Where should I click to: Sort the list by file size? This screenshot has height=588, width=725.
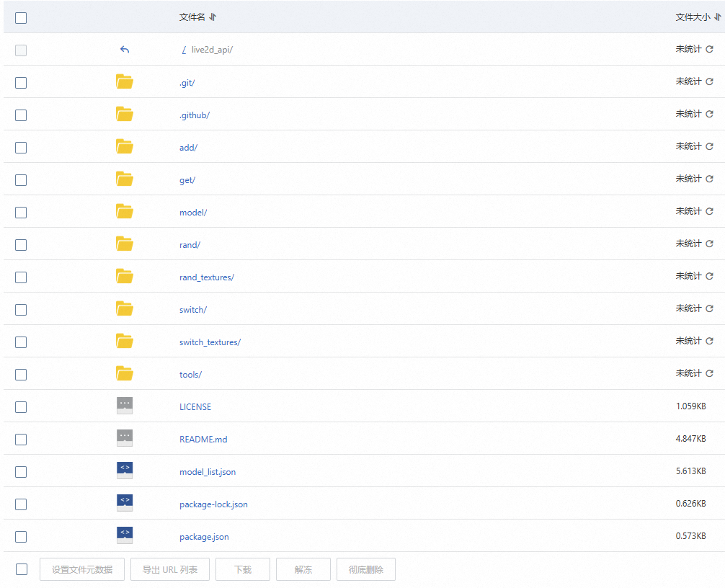click(x=716, y=17)
